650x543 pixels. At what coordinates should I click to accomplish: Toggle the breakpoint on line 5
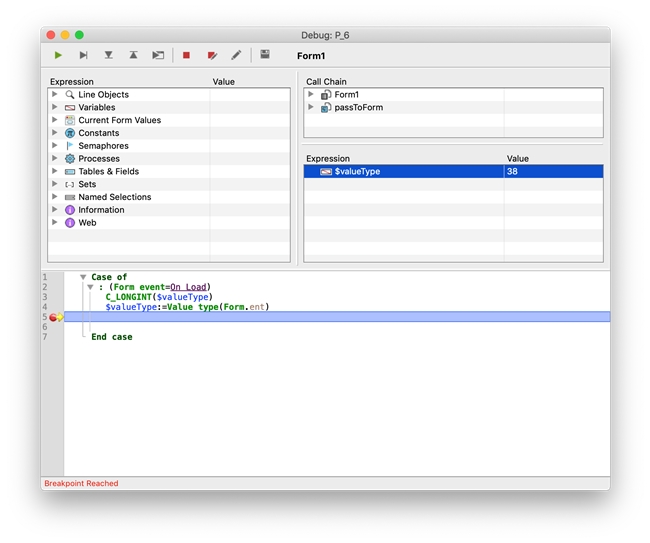coord(53,317)
